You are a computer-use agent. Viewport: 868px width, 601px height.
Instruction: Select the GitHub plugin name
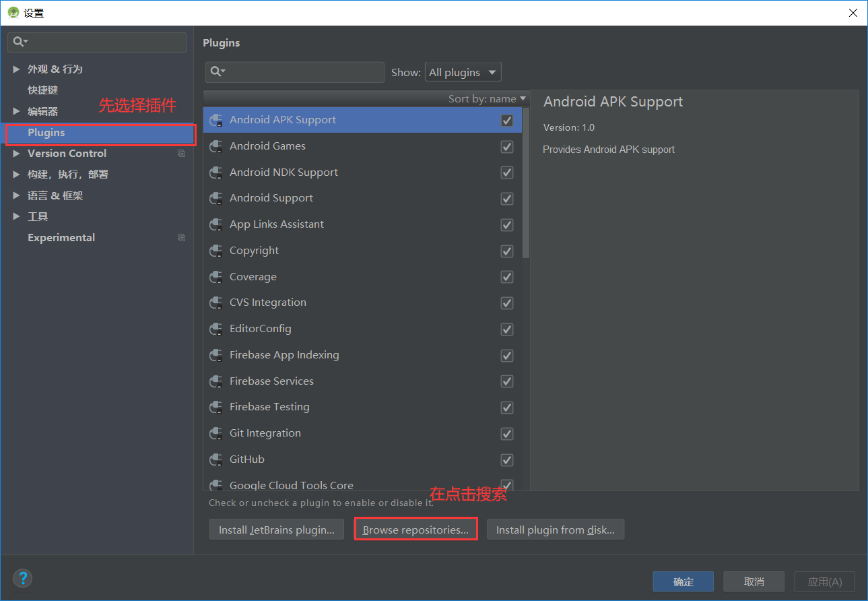[247, 460]
